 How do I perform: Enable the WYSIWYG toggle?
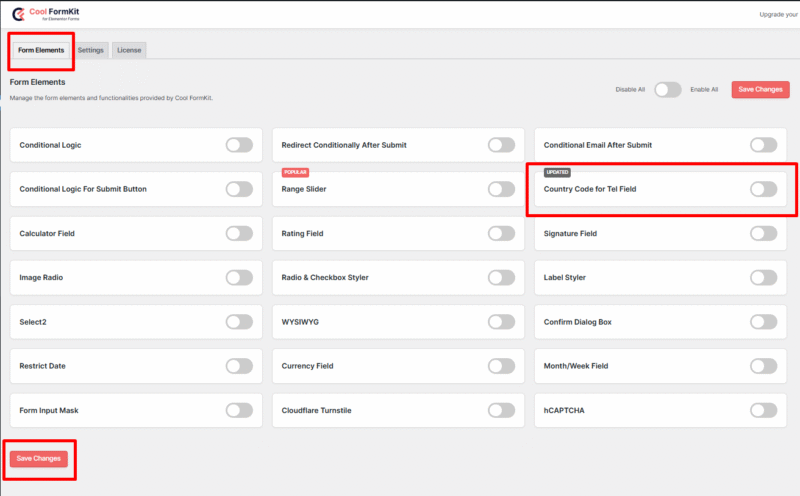pyautogui.click(x=501, y=322)
